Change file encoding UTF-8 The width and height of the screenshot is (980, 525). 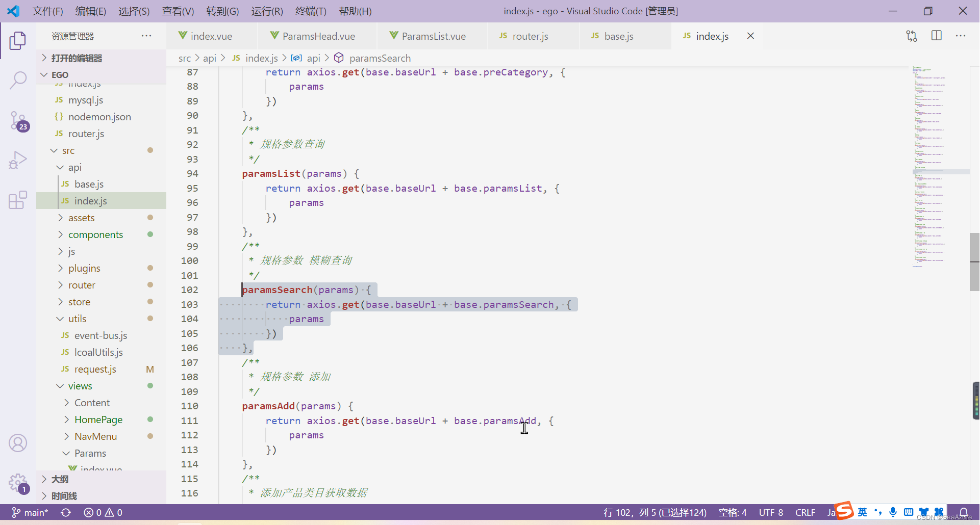click(771, 512)
